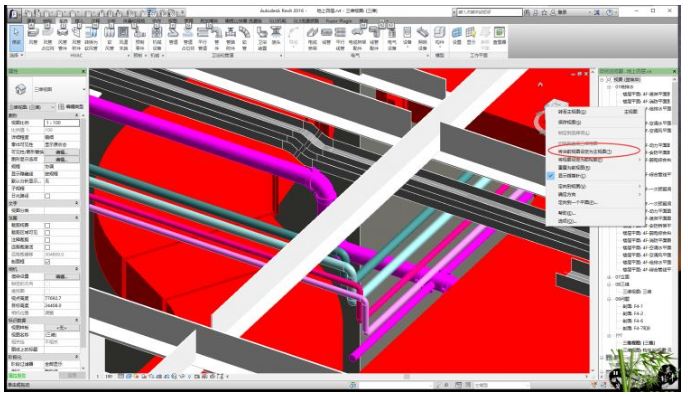The height and width of the screenshot is (397, 688).
Task: Collapse the 09 Sections browser node
Action: (x=609, y=299)
